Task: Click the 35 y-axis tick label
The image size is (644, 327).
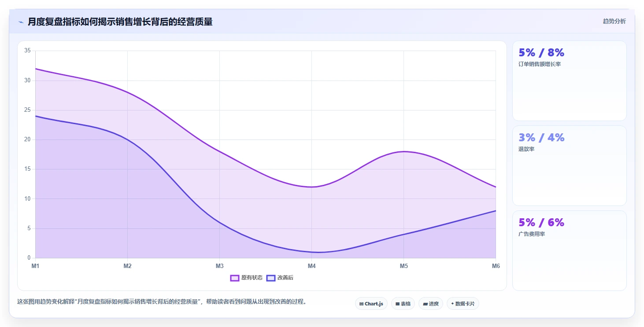Action: click(27, 51)
